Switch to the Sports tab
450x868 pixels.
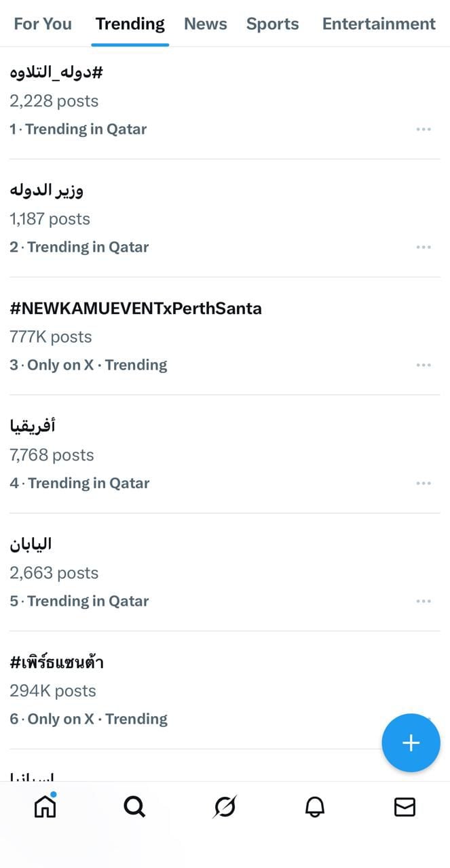(272, 24)
